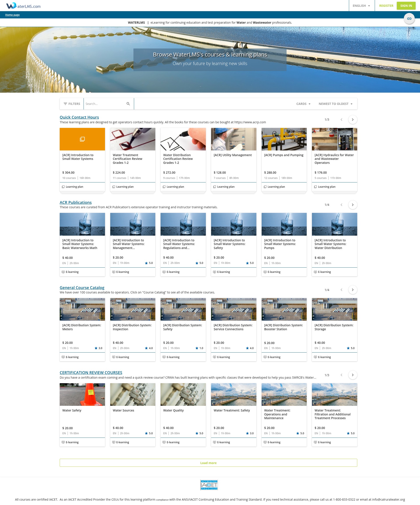This screenshot has width=420, height=505.
Task: Click the filters funnel icon
Action: click(65, 104)
